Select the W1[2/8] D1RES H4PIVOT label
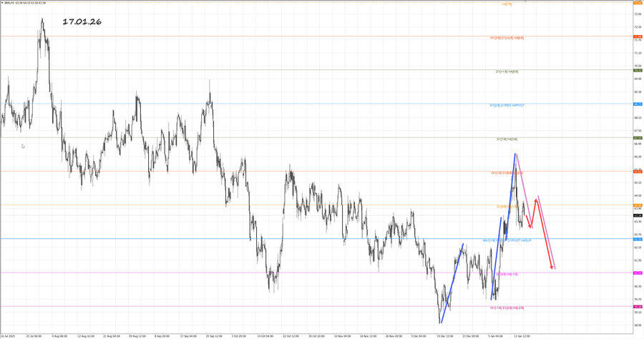 pyautogui.click(x=507, y=105)
